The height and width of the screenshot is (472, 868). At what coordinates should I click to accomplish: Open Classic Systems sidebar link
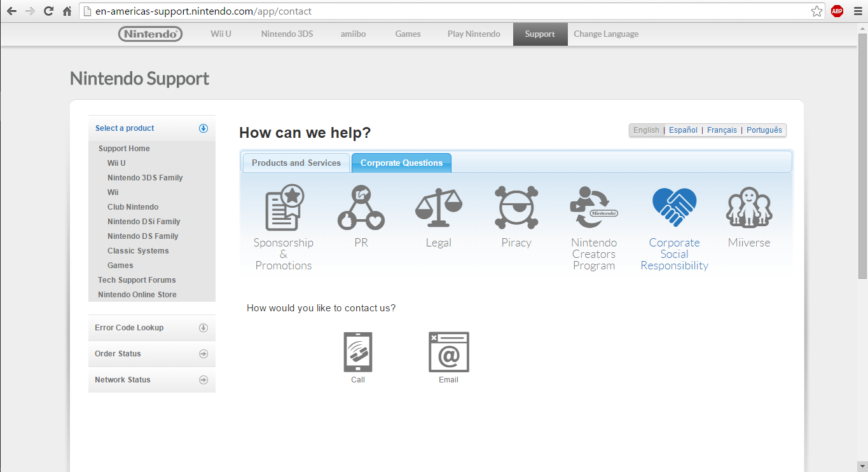click(x=138, y=251)
